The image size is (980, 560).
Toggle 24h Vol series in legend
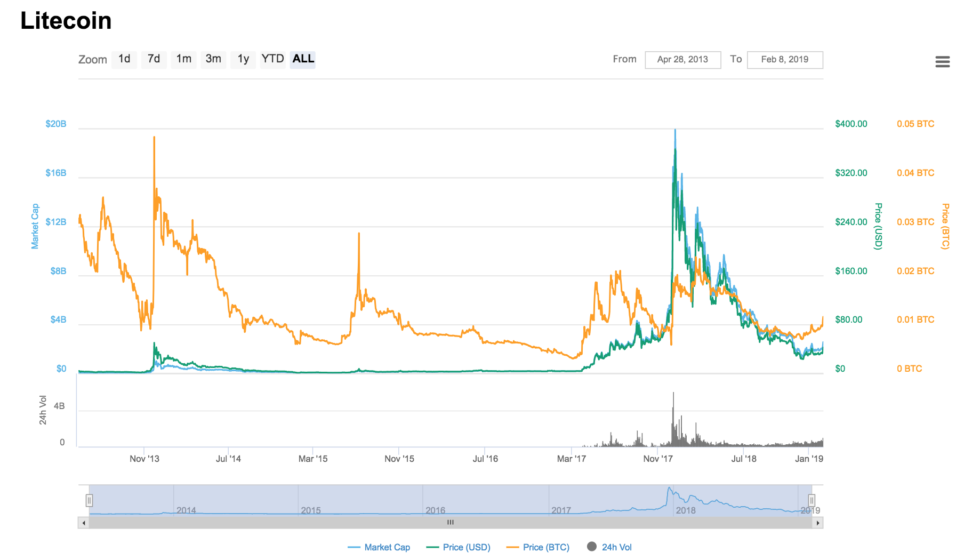(x=609, y=547)
